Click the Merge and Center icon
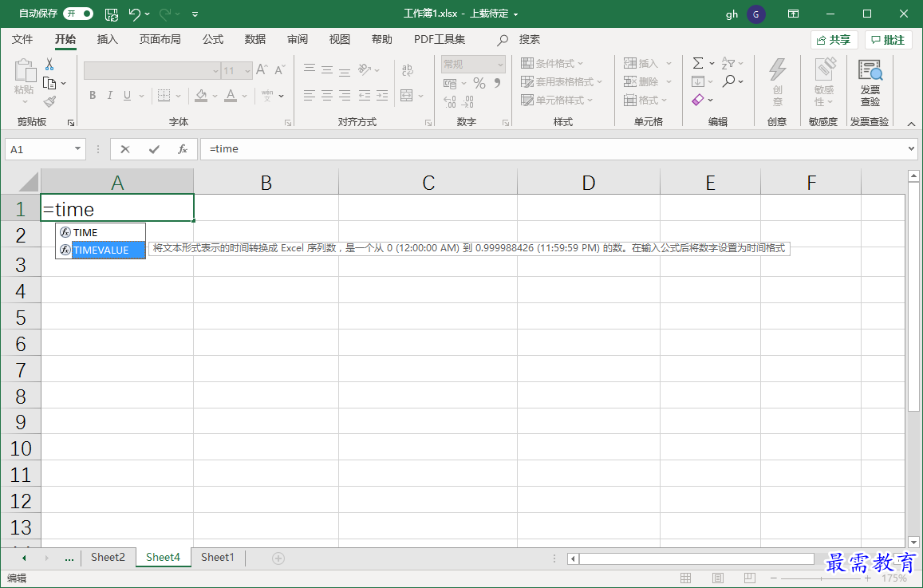The height and width of the screenshot is (588, 923). 406,96
